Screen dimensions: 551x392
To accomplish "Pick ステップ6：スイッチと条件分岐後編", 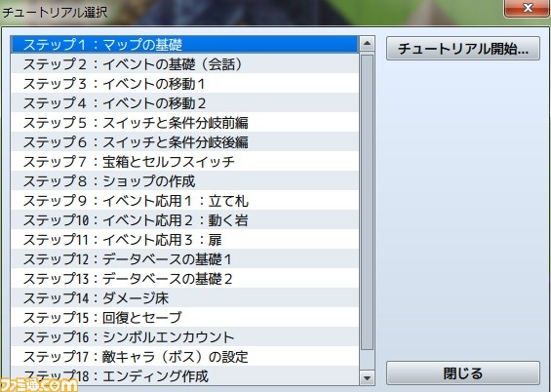I will [x=185, y=142].
